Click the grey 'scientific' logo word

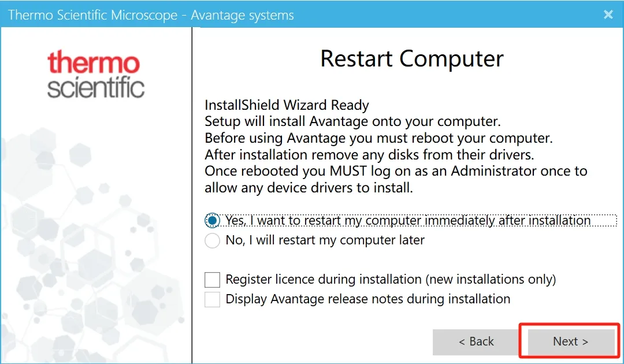tap(96, 88)
